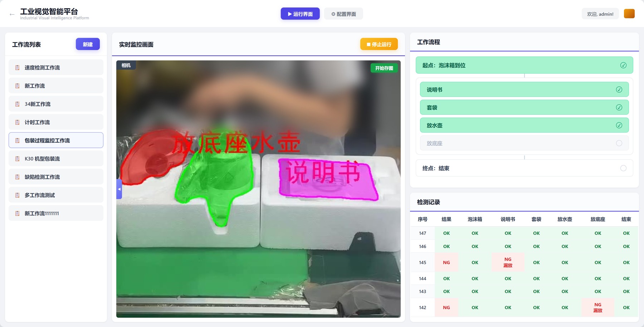Screen dimensions: 644x327
Task: Click record number 146
Action: point(423,246)
